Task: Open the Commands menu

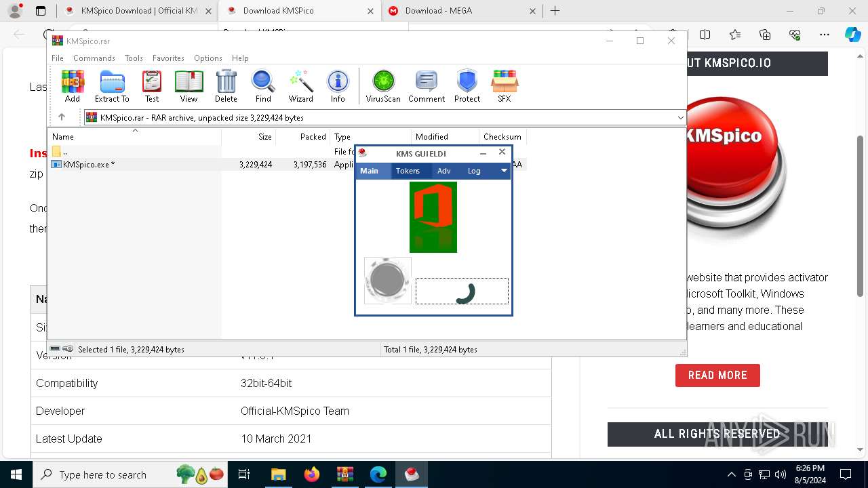Action: [94, 58]
